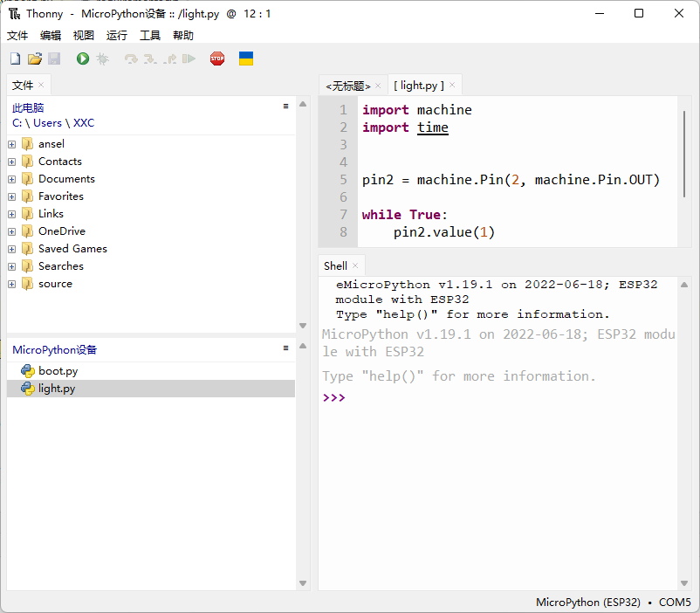The image size is (700, 613).
Task: Click local files scrollbar up arrow
Action: click(x=303, y=104)
